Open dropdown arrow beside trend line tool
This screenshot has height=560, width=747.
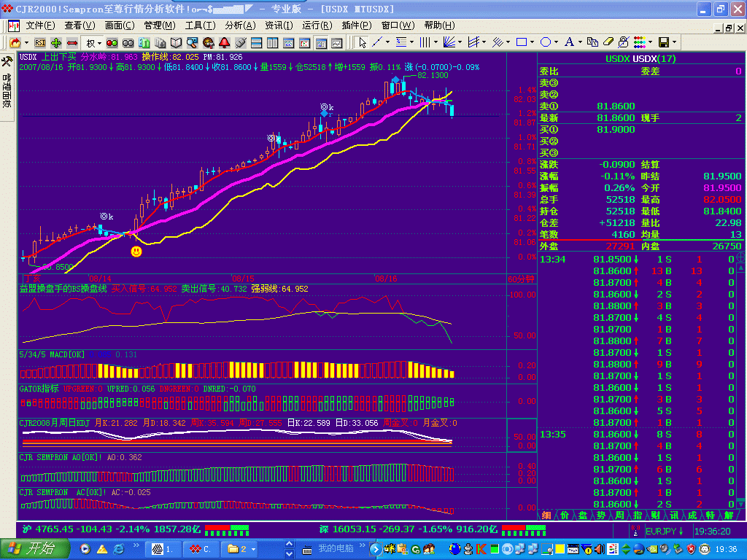pos(387,42)
